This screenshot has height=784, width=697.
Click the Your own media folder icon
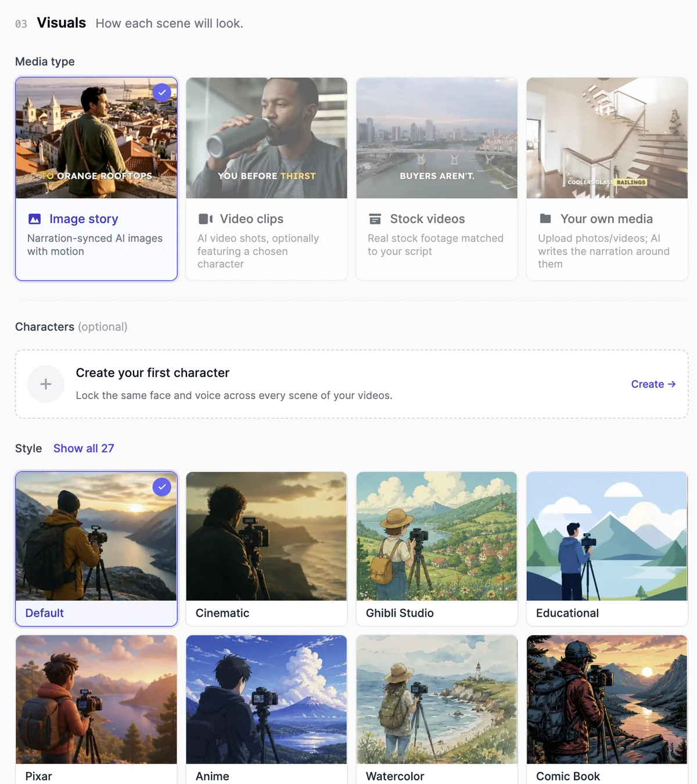point(545,218)
